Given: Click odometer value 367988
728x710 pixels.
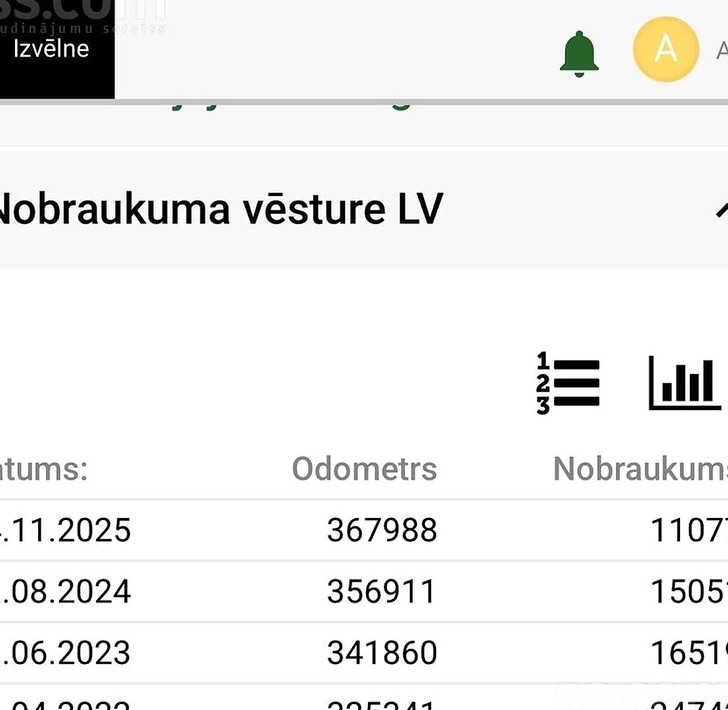Looking at the screenshot, I should pos(382,530).
